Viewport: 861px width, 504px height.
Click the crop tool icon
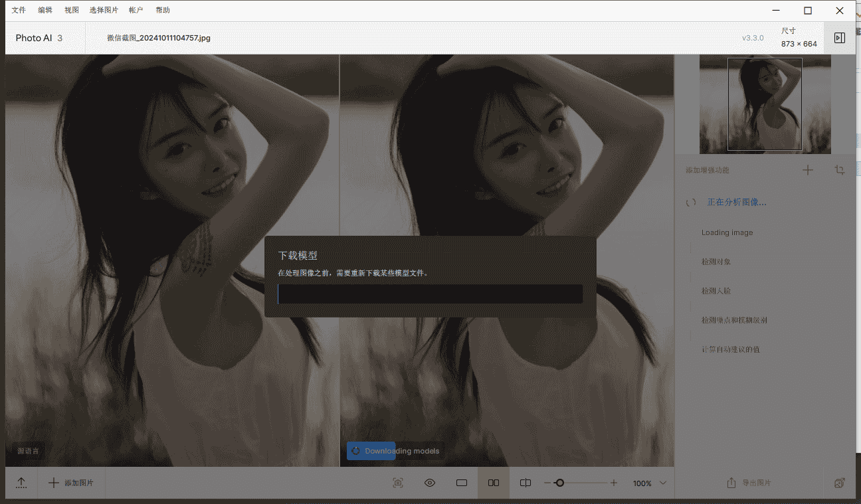(840, 170)
